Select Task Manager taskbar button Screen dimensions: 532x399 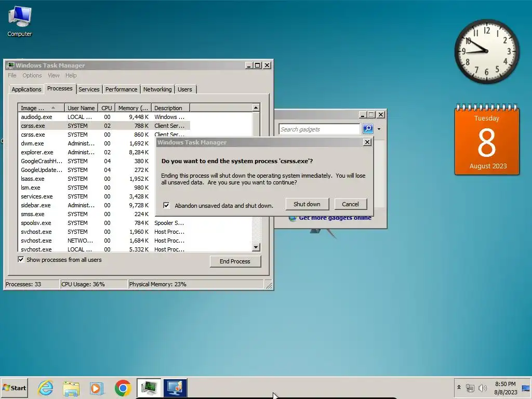click(149, 388)
